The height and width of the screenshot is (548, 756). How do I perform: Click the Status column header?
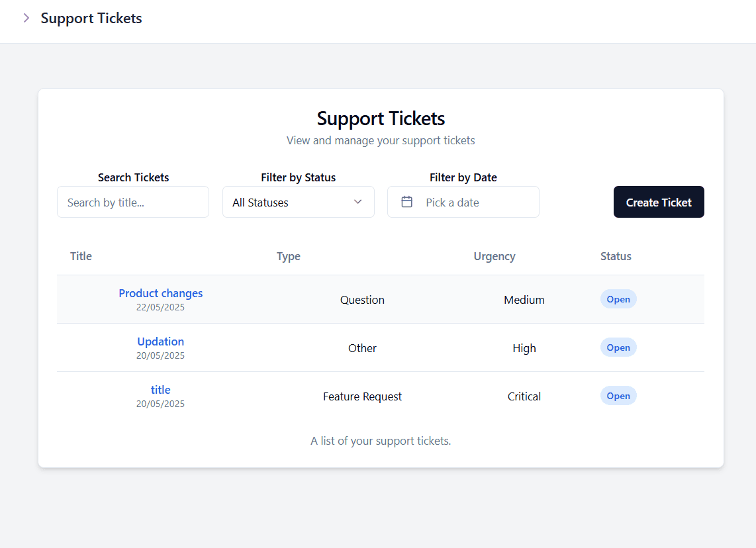tap(616, 256)
